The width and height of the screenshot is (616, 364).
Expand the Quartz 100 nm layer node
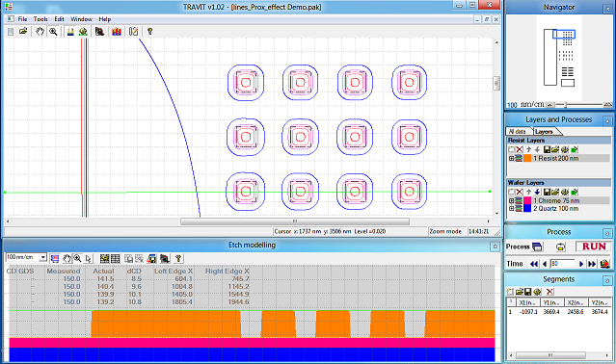pos(511,208)
